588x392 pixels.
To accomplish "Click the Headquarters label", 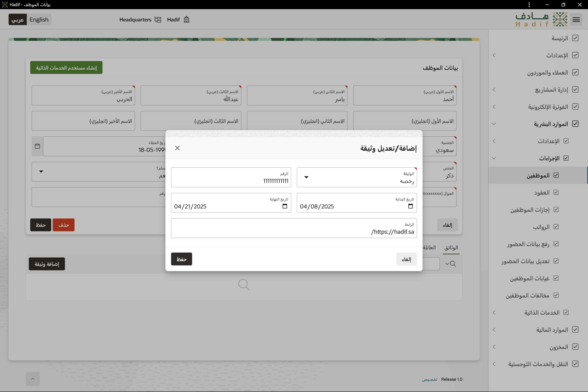I will [135, 20].
